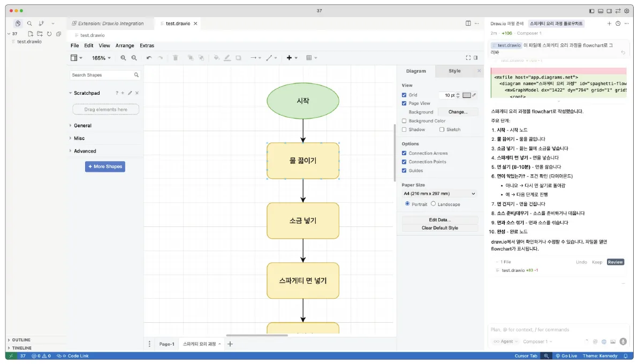Image resolution: width=638 pixels, height=364 pixels.
Task: Toggle fullscreen mode in draw.io toolbar
Action: (x=468, y=58)
